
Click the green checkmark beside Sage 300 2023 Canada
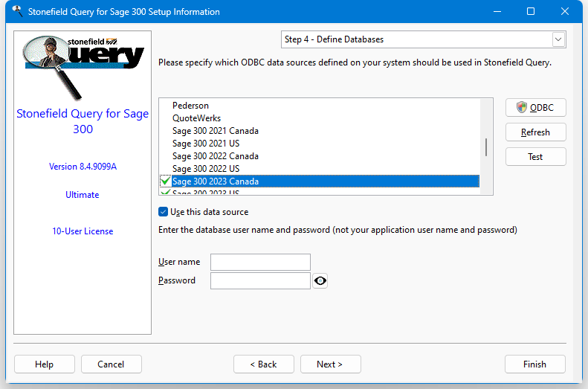pos(165,181)
